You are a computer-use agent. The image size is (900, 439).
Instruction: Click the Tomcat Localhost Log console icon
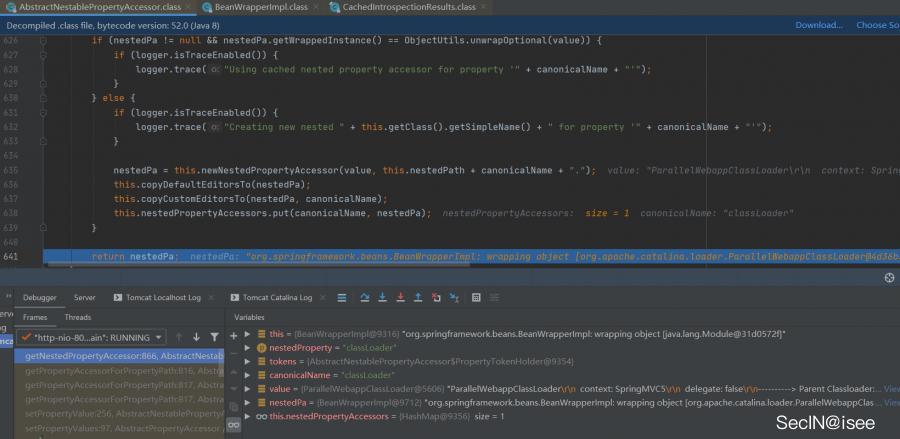point(118,297)
